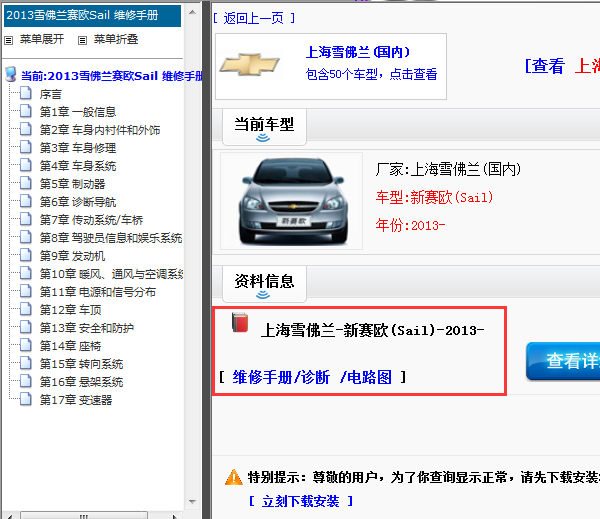Screen dimensions: 600x519
Task: Click the blue 查看详 button
Action: point(563,361)
